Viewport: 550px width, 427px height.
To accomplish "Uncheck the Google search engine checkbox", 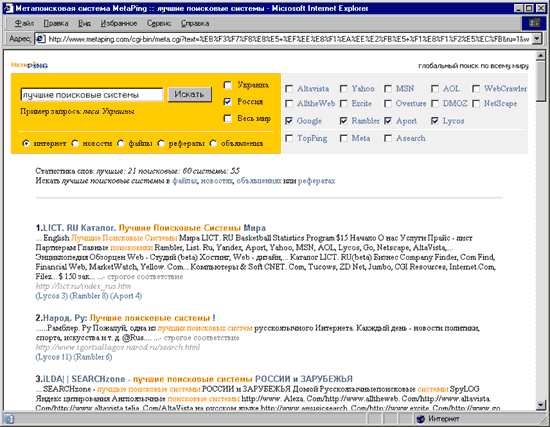I will click(x=289, y=121).
